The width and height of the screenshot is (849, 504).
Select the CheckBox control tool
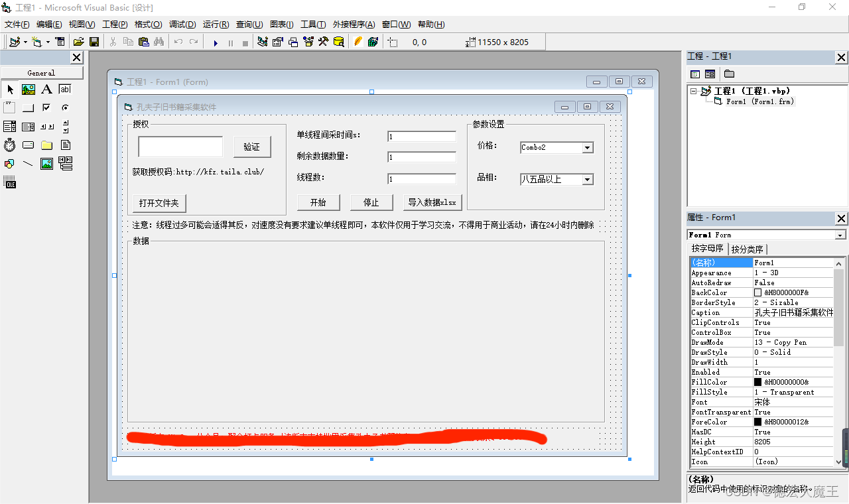tap(46, 107)
